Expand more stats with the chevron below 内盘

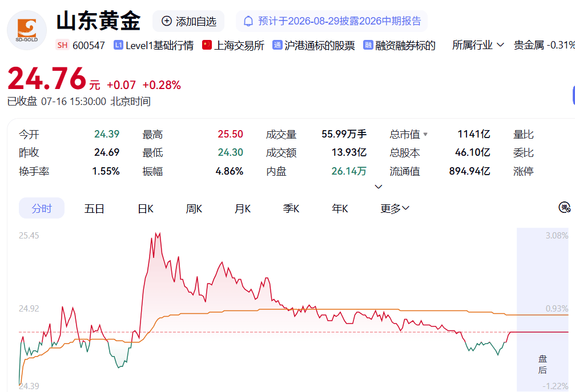click(379, 187)
